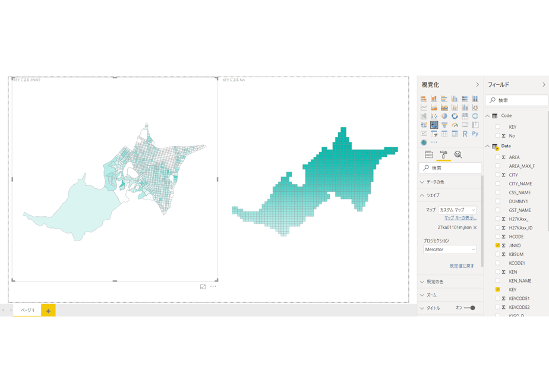This screenshot has width=549, height=392.
Task: Check the KEN_NAME field checkbox
Action: tap(497, 281)
